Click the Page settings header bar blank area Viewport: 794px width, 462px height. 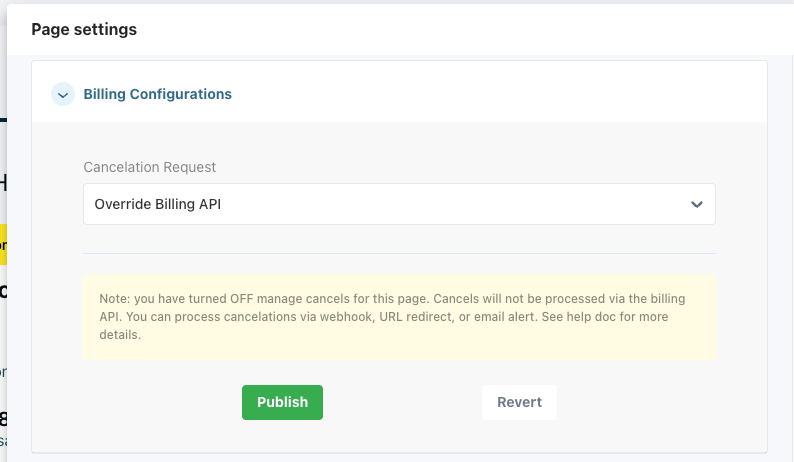click(x=450, y=29)
